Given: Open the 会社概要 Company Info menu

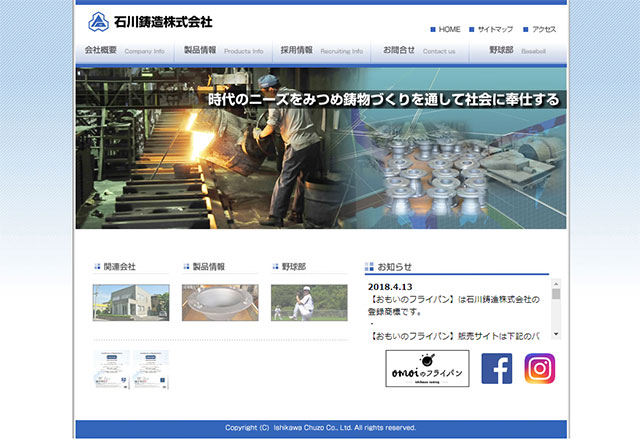Looking at the screenshot, I should (125, 51).
